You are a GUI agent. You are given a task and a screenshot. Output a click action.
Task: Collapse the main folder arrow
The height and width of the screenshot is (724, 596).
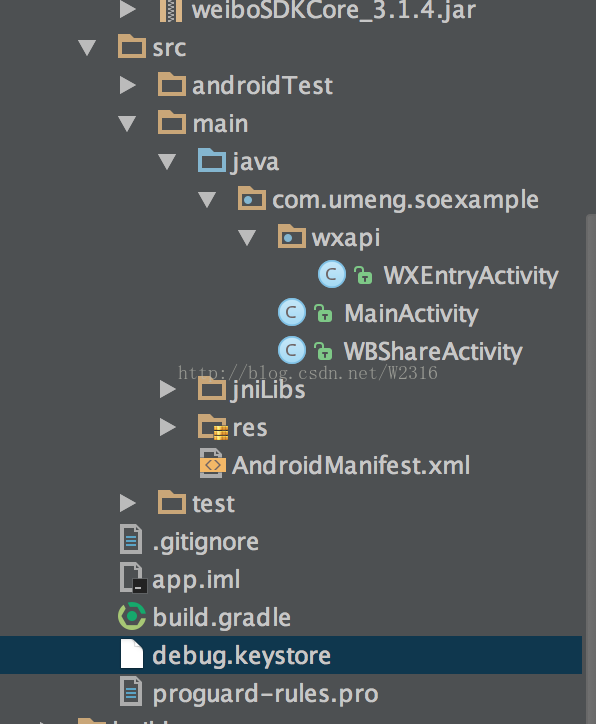coord(127,124)
